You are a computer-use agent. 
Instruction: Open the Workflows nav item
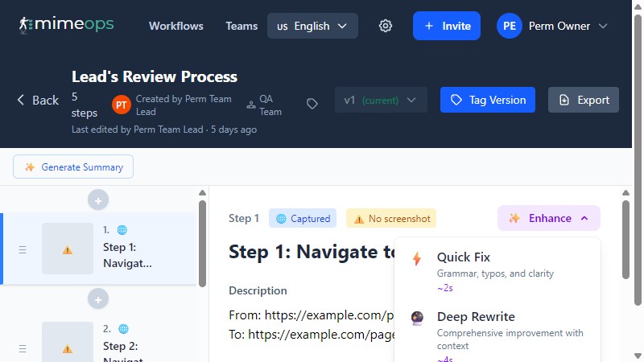click(176, 26)
